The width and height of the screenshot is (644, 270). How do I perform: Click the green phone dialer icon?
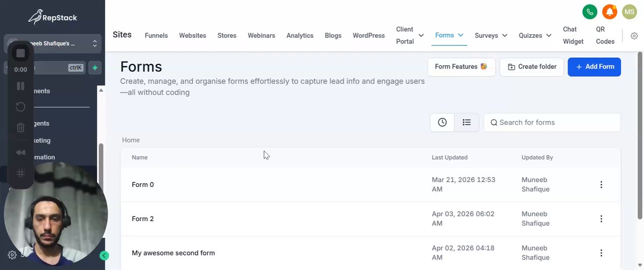click(x=590, y=12)
